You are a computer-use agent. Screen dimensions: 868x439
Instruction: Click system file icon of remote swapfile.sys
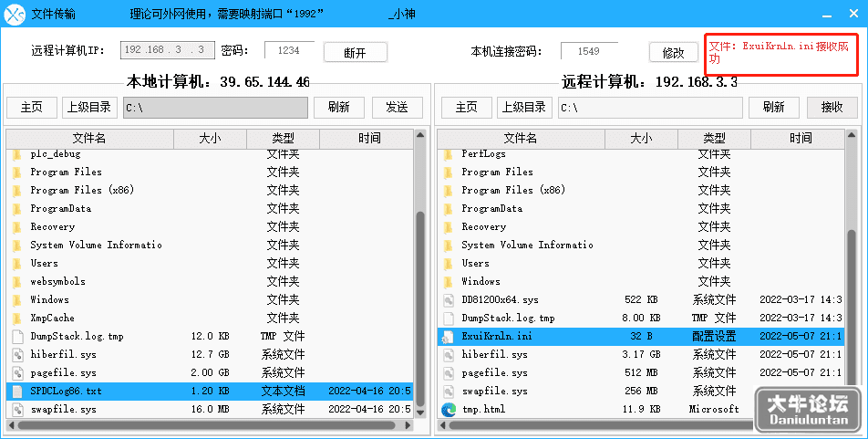(449, 392)
